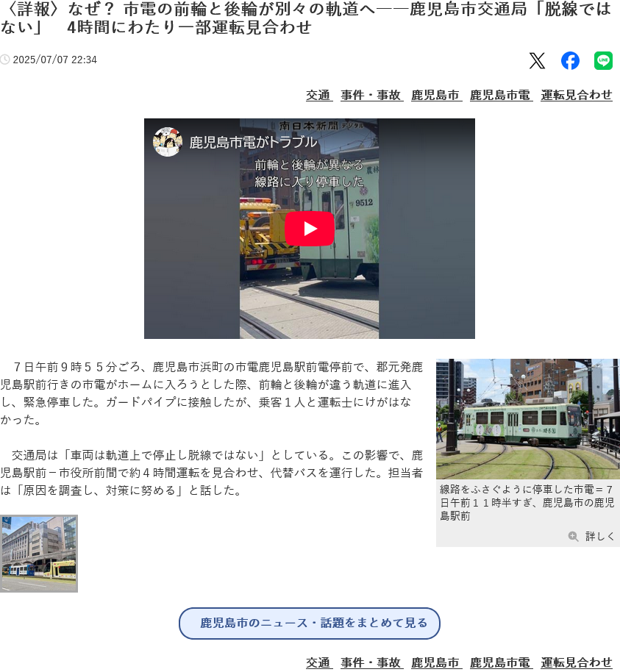Share the article via LINE

point(603,60)
